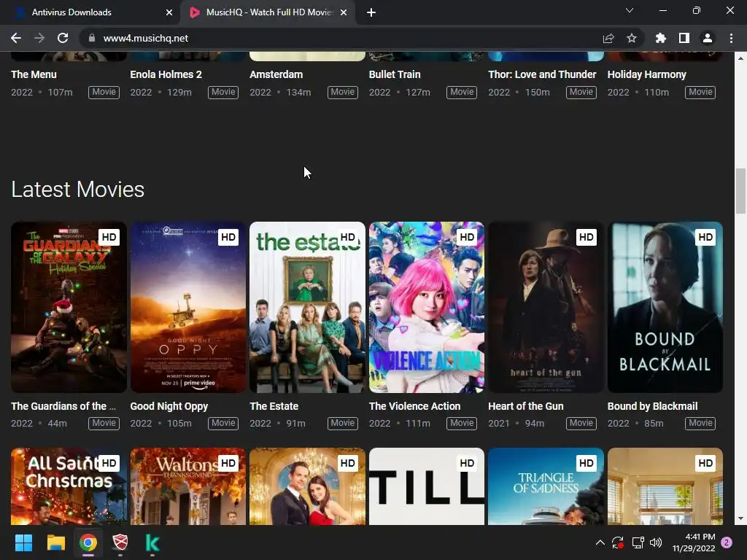This screenshot has height=560, width=747.
Task: Open the Chrome profile menu
Action: [708, 38]
